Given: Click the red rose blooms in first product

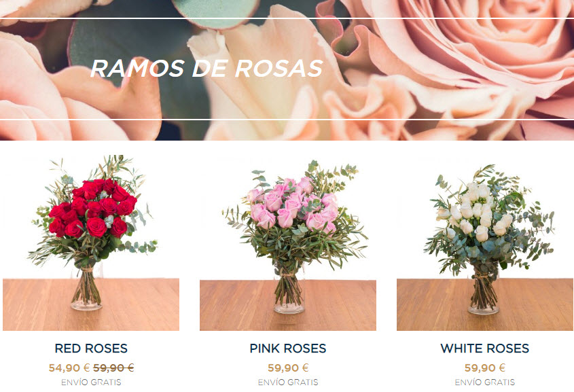Looking at the screenshot, I should (x=92, y=208).
